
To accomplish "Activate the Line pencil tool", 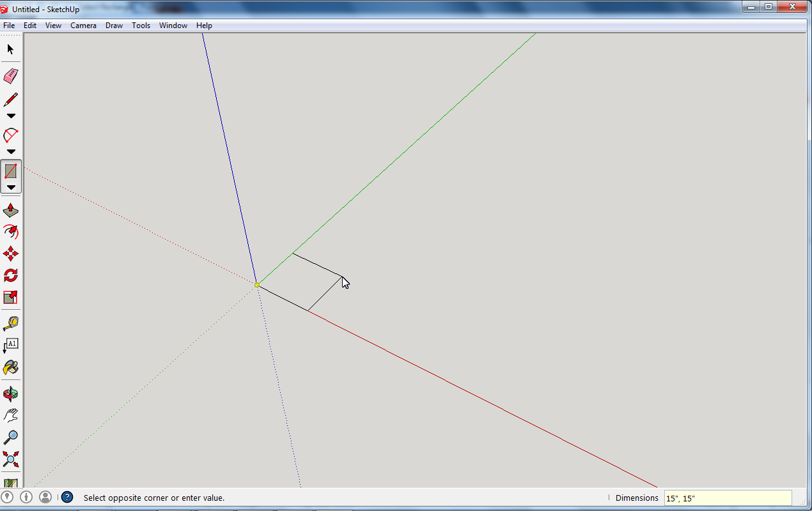I will tap(11, 100).
